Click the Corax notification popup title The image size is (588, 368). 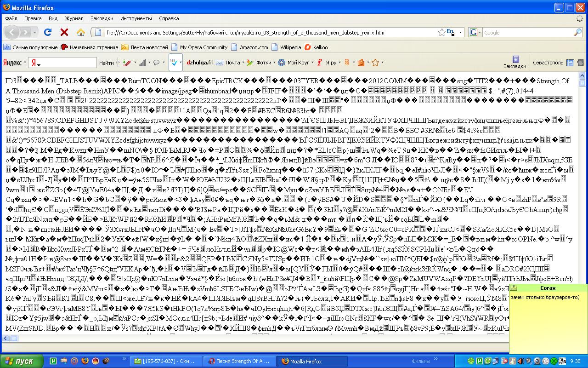pyautogui.click(x=548, y=288)
